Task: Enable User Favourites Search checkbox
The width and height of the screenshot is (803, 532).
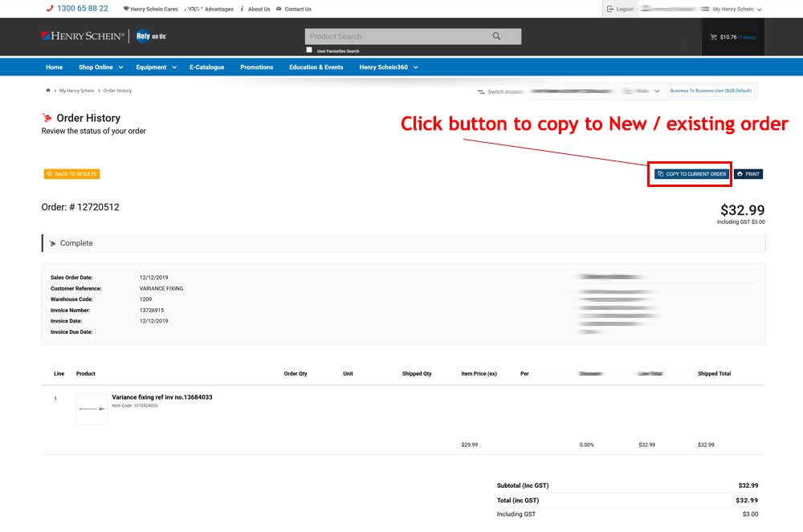Action: coord(309,50)
